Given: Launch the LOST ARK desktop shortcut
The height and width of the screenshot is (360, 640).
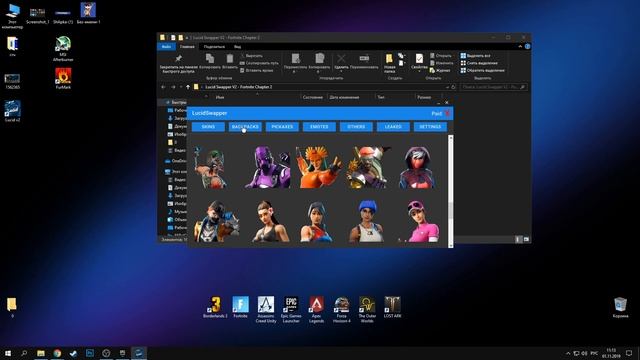Looking at the screenshot, I should tap(392, 307).
